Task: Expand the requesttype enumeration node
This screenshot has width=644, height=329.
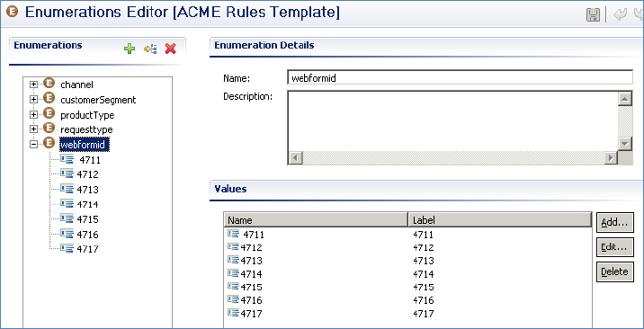Action: [33, 129]
